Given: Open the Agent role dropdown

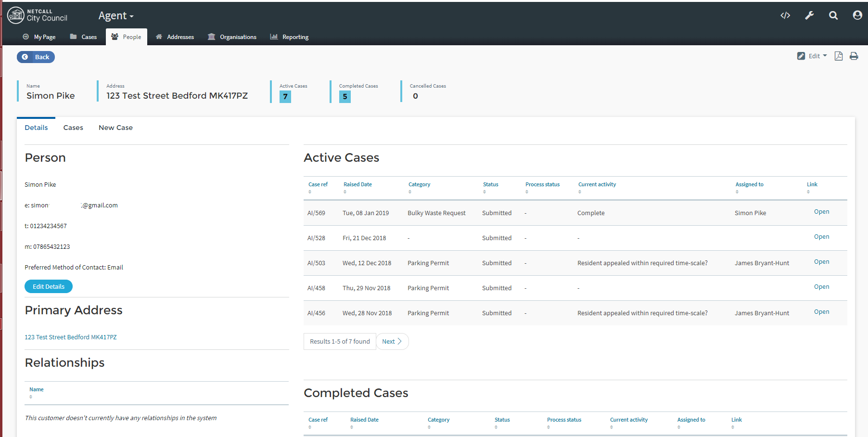Looking at the screenshot, I should [116, 16].
